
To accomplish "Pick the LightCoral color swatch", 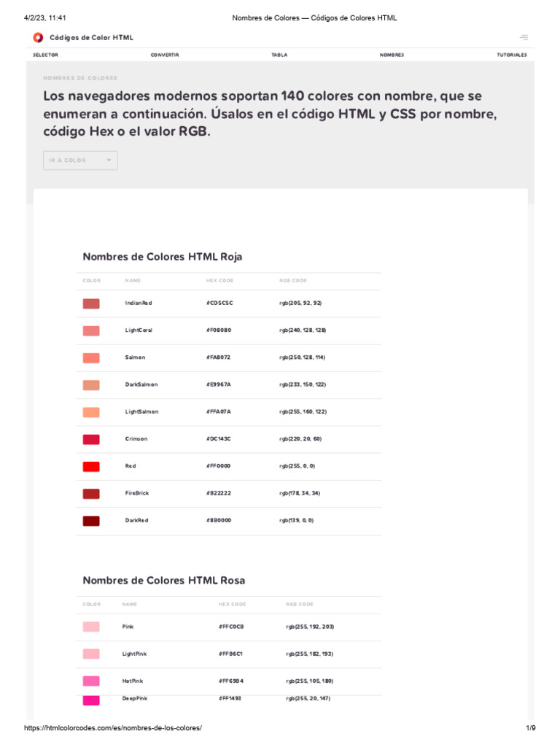I will click(91, 330).
